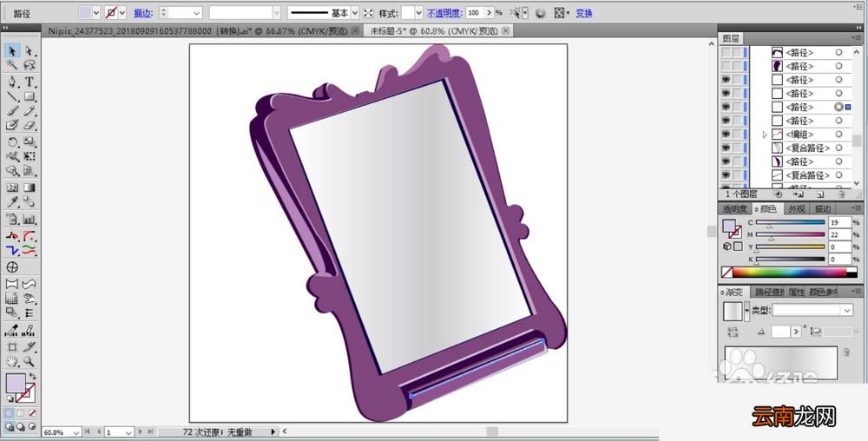This screenshot has height=441, width=868.
Task: Close the 未标题-5 document tab
Action: click(x=505, y=31)
